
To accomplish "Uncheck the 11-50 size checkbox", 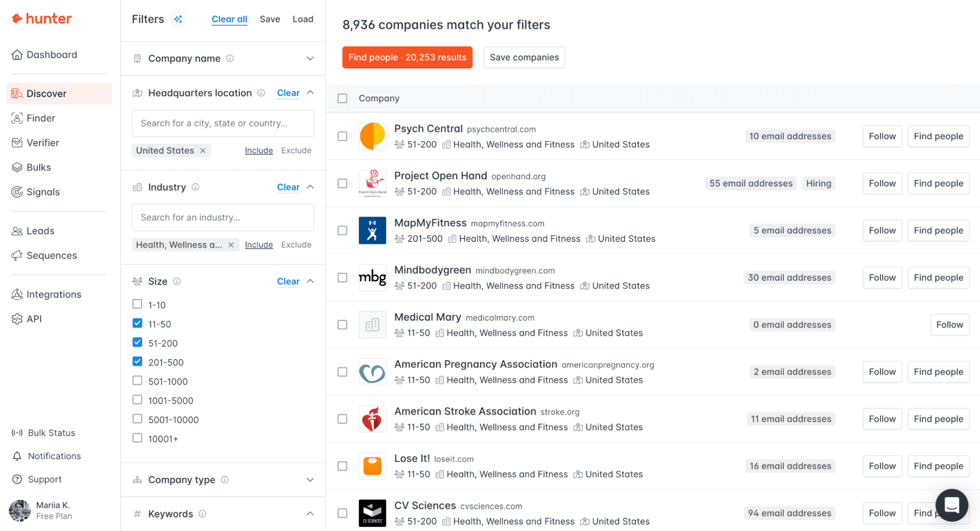I will click(x=137, y=323).
